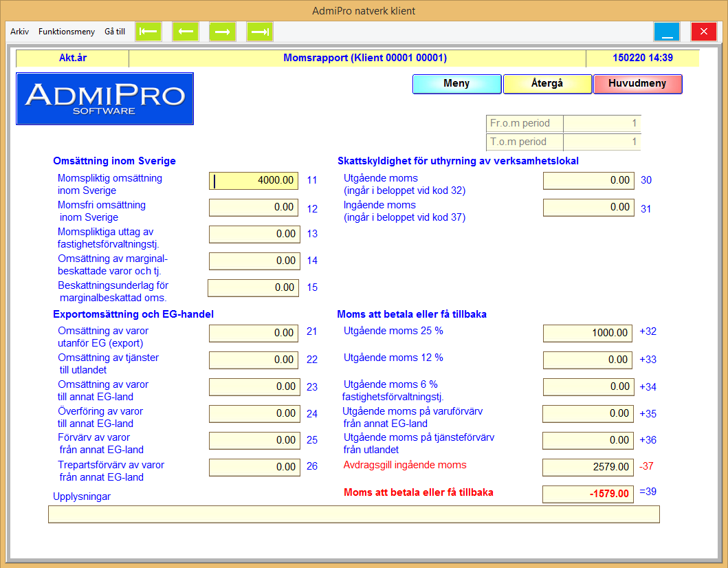
Task: Click Moms att betala total field
Action: 588,494
